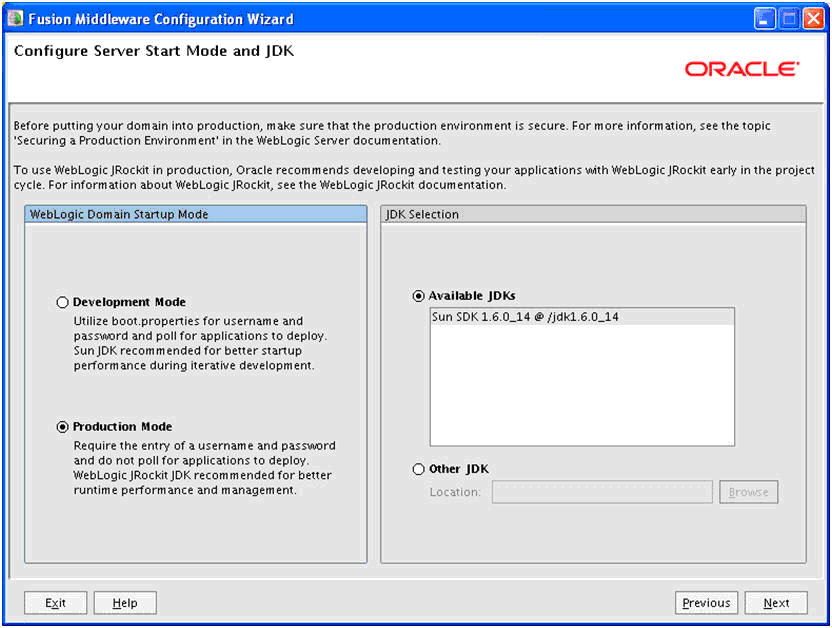The image size is (832, 628).
Task: Go back with the Previous button
Action: 706,603
